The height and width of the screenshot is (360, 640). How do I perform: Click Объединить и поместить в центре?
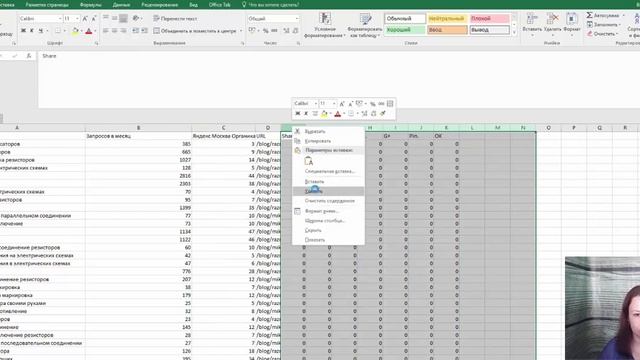[x=195, y=31]
